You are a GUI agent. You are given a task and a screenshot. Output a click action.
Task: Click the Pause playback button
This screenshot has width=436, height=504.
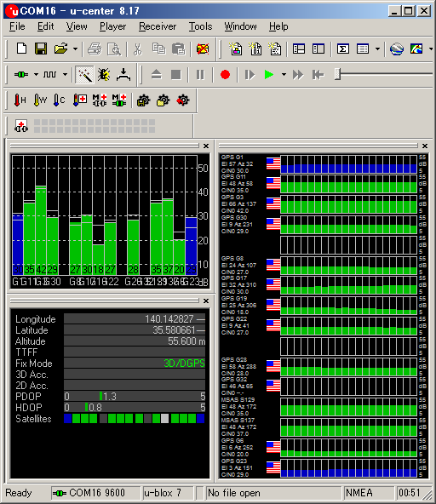[200, 75]
